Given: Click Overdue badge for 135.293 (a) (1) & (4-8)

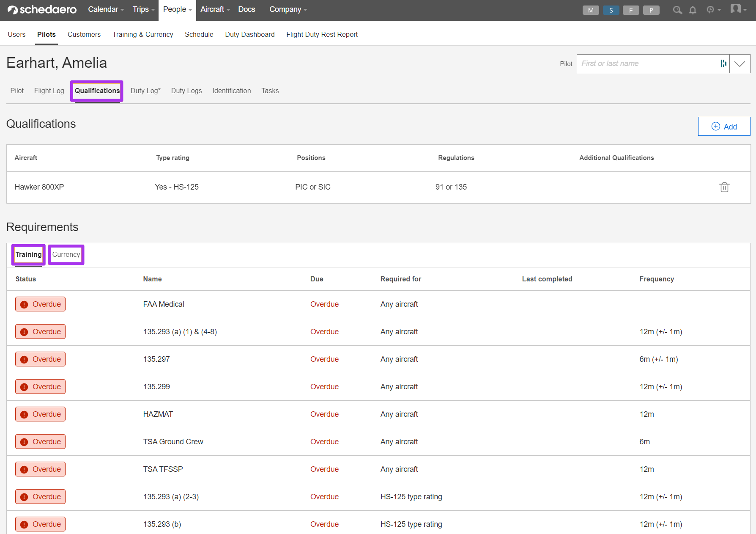Looking at the screenshot, I should (41, 332).
